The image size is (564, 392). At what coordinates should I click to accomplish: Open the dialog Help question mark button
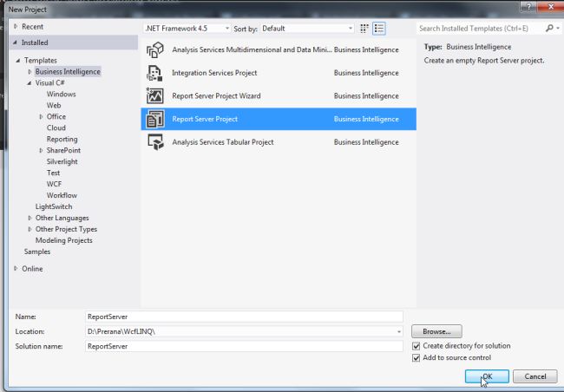[x=528, y=6]
